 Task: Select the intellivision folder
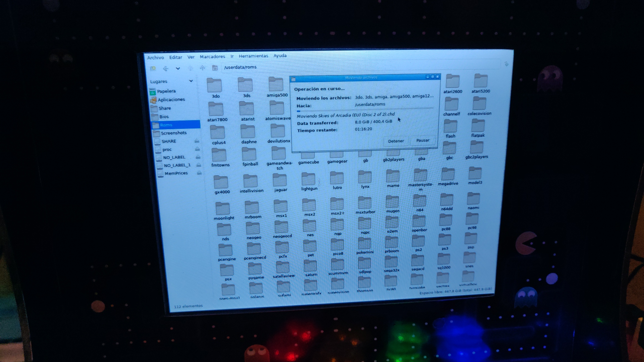coord(251,184)
